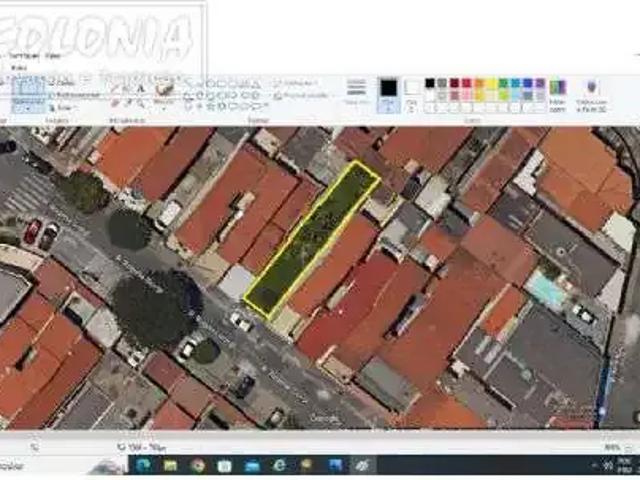Switch to the Home ribbon tab
640x480 pixels.
[x=24, y=56]
